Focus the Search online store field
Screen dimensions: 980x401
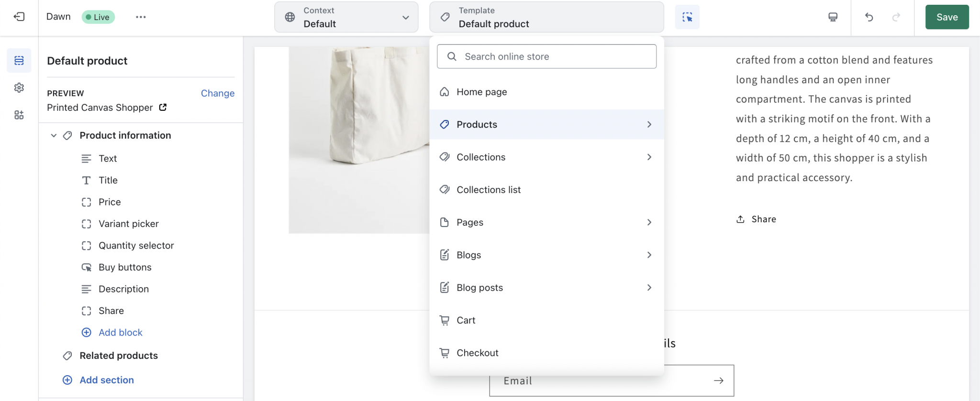tap(546, 56)
